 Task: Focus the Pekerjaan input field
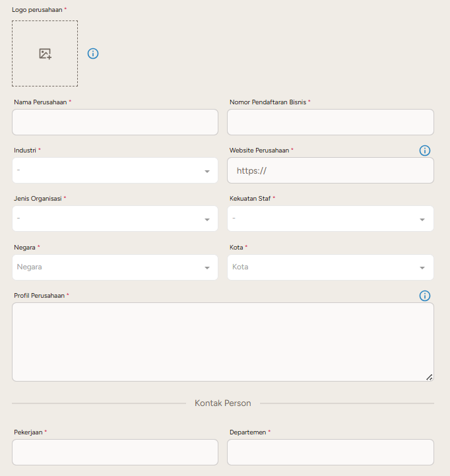(115, 452)
